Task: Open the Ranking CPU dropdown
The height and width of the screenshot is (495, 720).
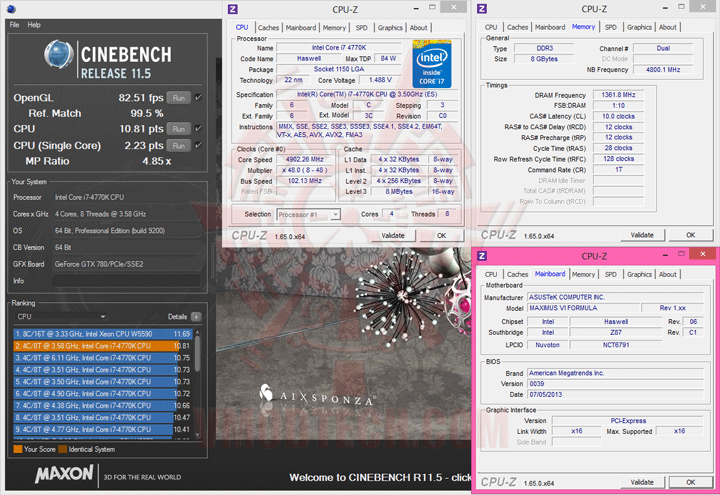Action: (60, 316)
